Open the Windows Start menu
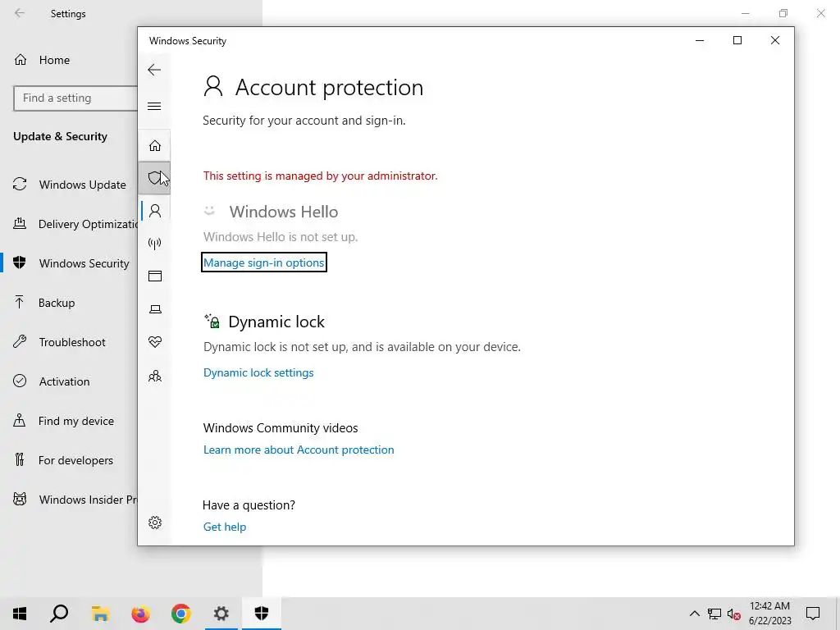This screenshot has height=630, width=840. tap(20, 614)
